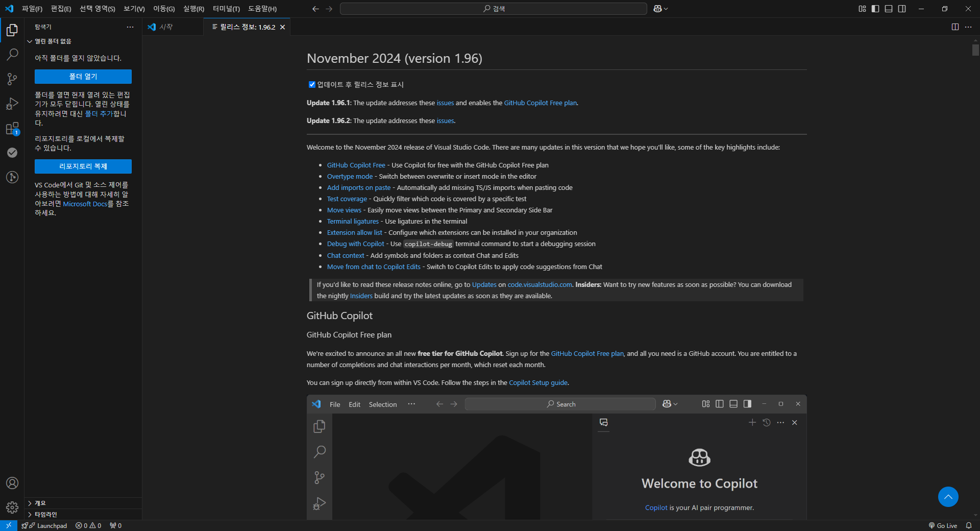The image size is (980, 531).
Task: Open the Extensions view with badge
Action: 12,128
